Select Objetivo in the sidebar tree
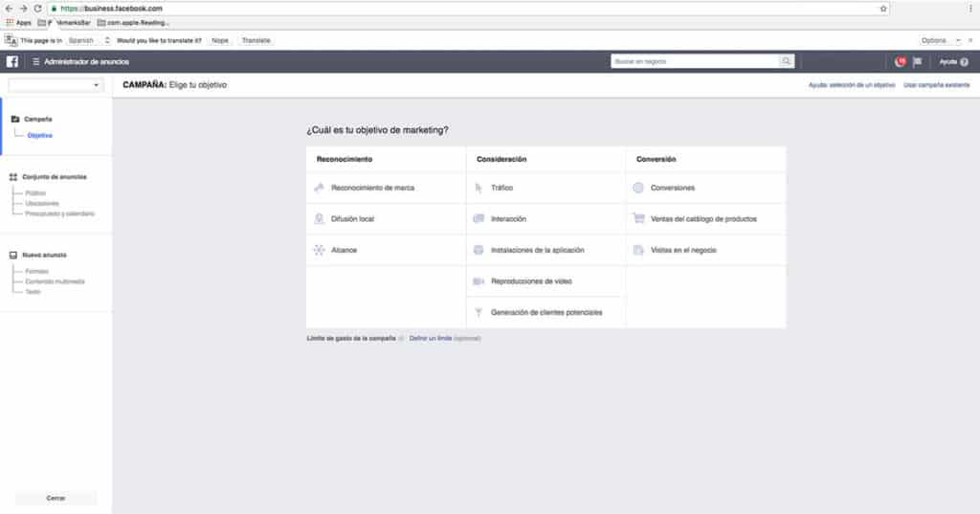 tap(40, 135)
